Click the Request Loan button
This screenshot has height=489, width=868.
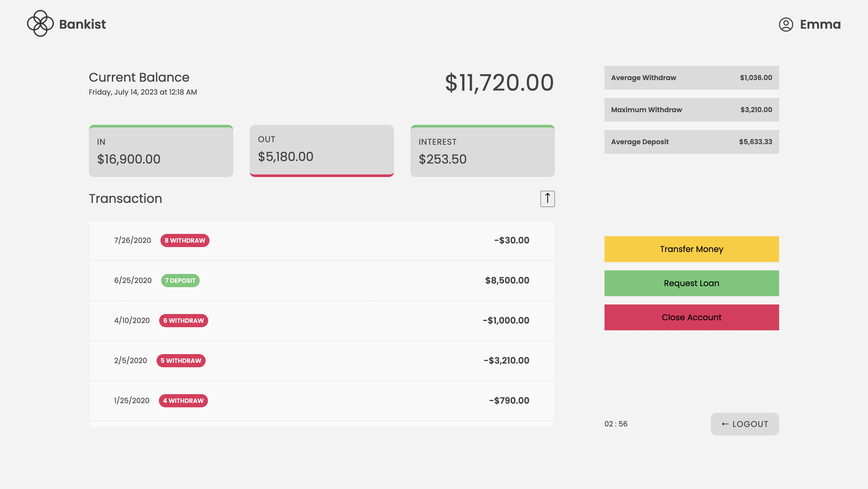click(692, 283)
